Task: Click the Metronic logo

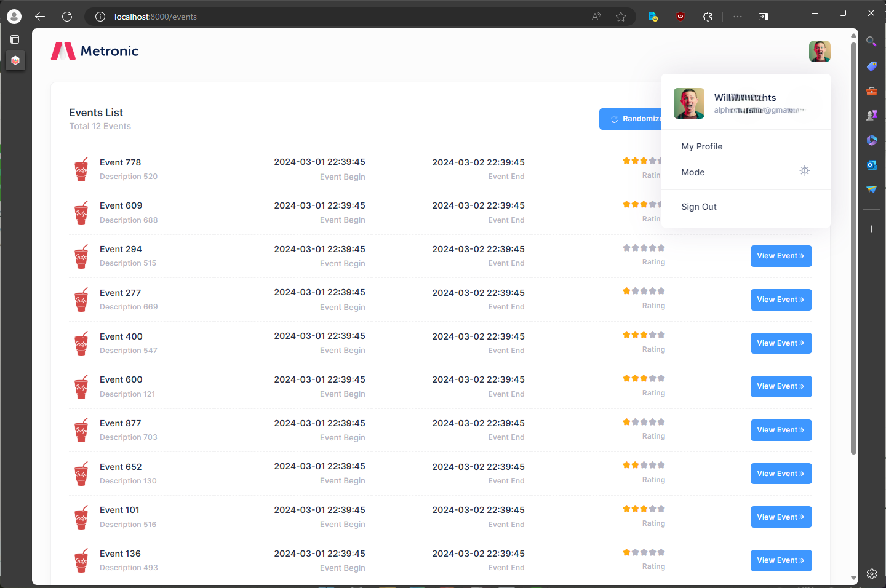Action: point(95,51)
